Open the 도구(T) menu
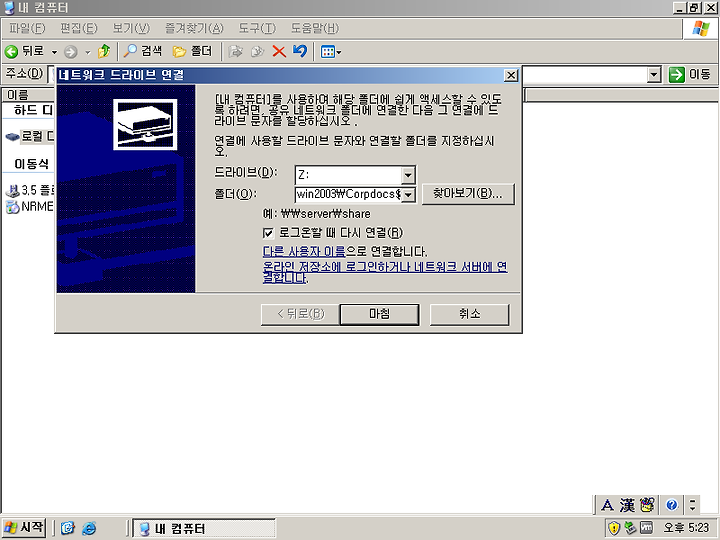This screenshot has width=720, height=540. point(257,28)
